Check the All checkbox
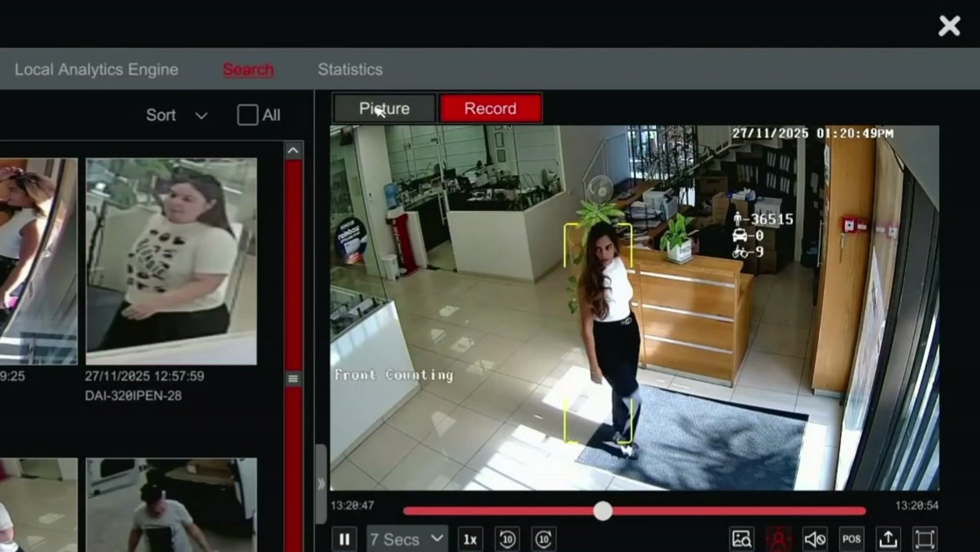 pos(247,115)
